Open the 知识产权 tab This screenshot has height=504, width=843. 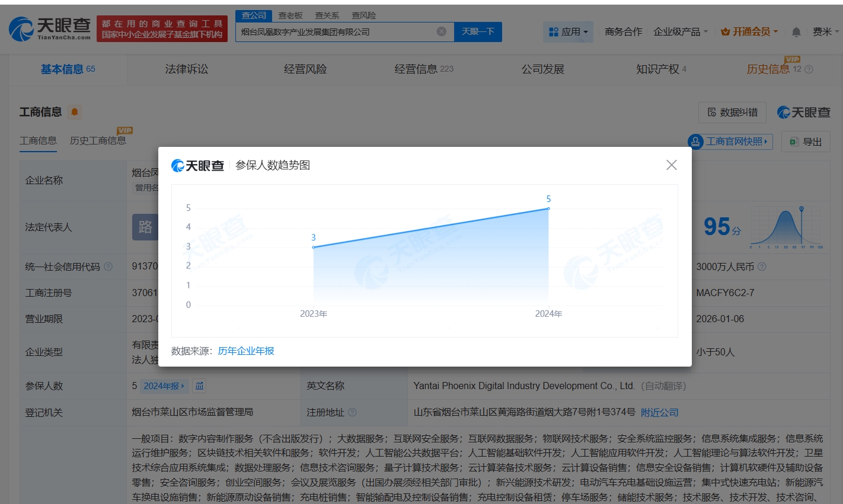pyautogui.click(x=661, y=69)
